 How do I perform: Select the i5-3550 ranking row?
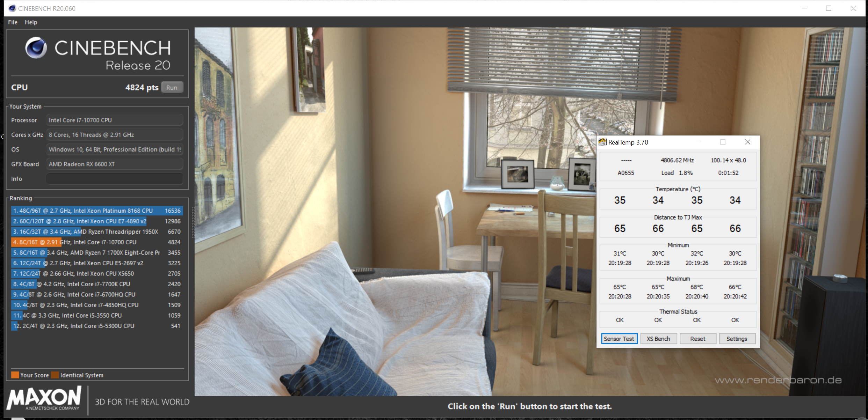pos(97,315)
